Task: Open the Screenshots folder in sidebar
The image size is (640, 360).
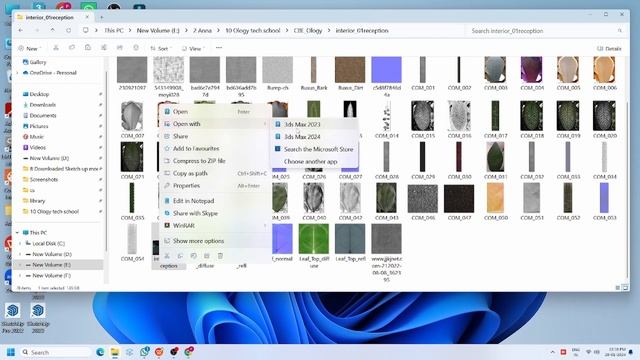Action: 44,180
